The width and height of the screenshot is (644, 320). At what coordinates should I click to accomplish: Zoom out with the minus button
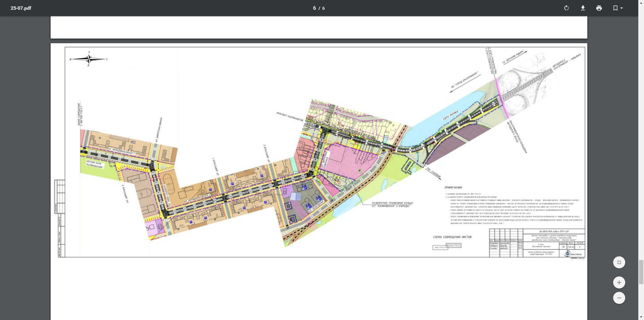tap(619, 298)
